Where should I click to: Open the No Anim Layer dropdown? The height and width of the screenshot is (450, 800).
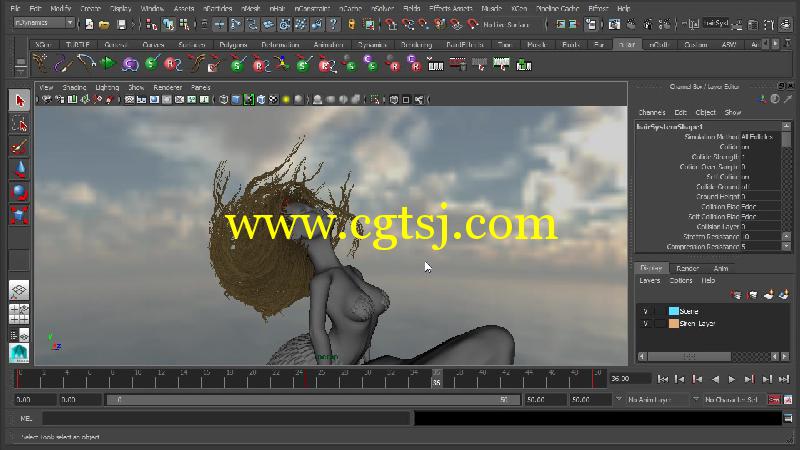[x=651, y=399]
